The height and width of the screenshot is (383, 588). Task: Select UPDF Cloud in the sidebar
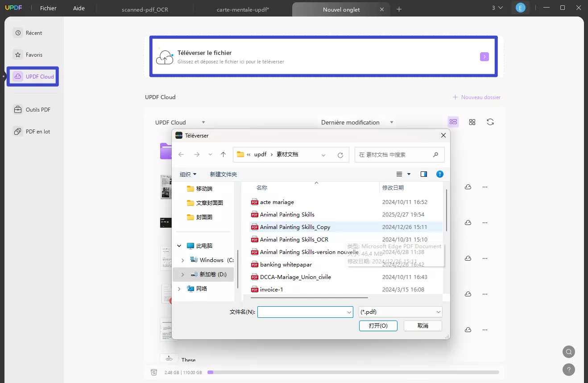(33, 76)
